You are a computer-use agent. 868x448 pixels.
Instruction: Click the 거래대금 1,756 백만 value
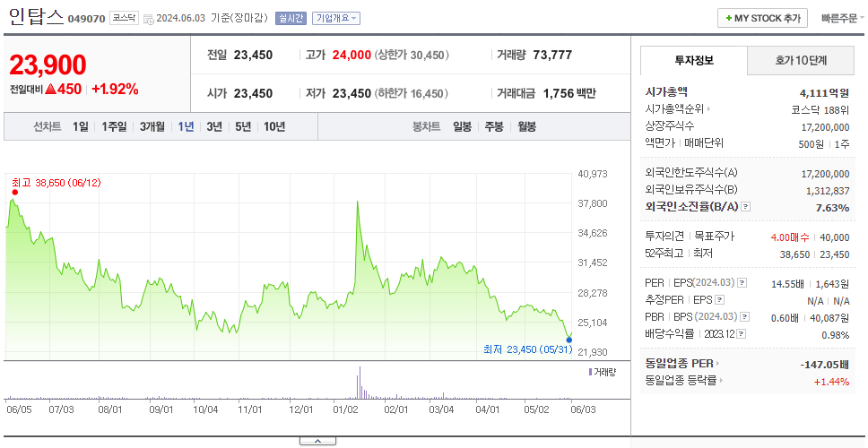pos(569,93)
